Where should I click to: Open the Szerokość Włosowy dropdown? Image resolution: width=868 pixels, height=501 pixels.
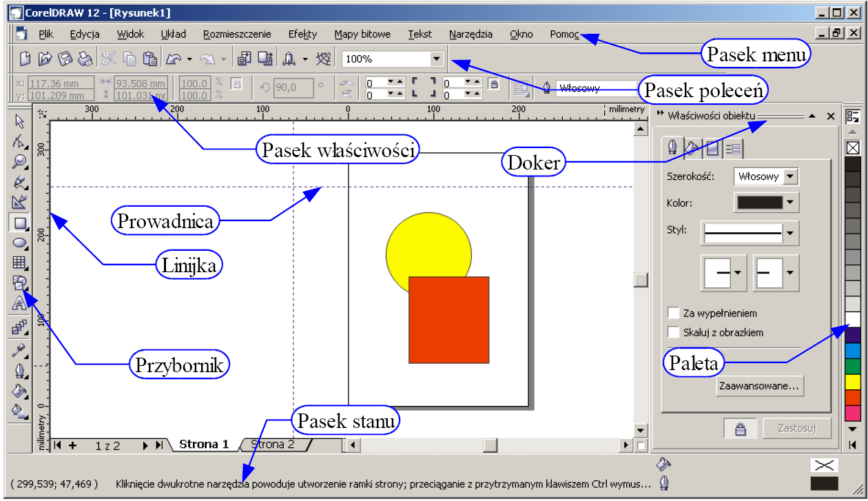coord(790,176)
